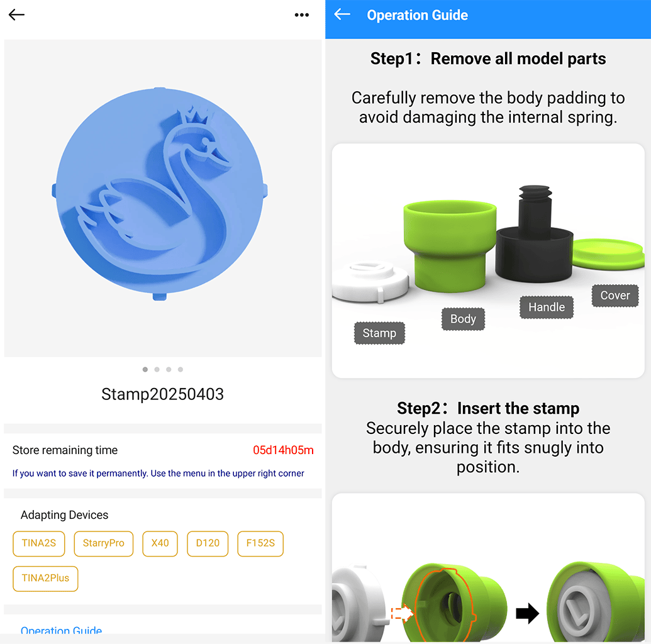Jump to the second carousel image dot
The width and height of the screenshot is (651, 644).
pyautogui.click(x=157, y=369)
